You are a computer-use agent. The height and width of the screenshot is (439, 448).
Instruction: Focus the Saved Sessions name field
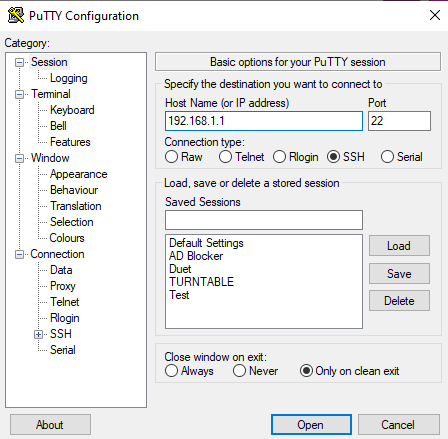(264, 220)
